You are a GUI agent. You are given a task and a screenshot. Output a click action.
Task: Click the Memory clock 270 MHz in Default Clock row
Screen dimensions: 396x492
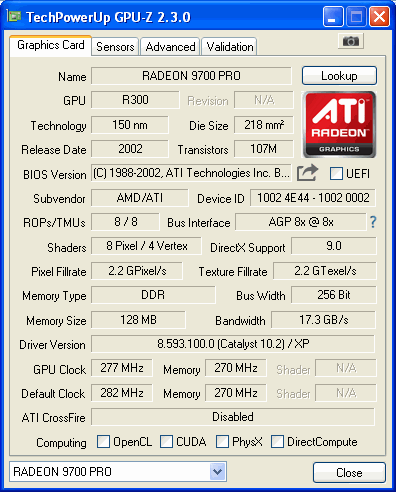click(236, 393)
